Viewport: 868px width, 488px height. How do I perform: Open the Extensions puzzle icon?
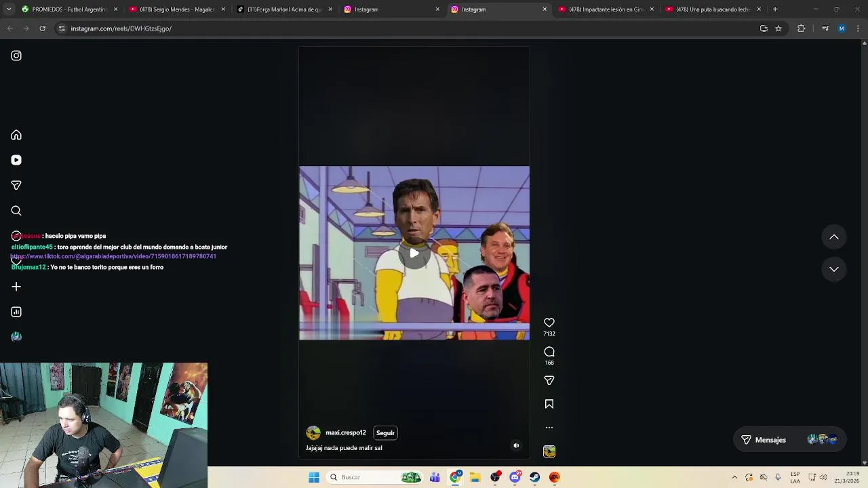click(802, 28)
